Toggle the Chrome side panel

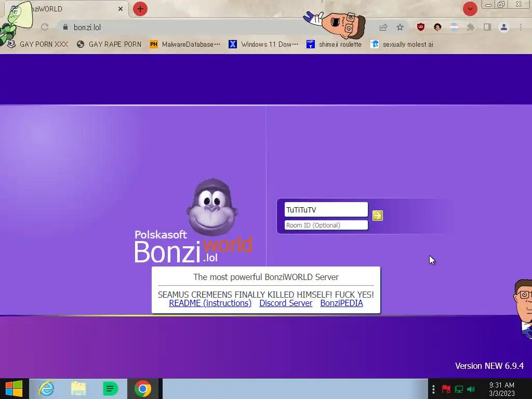pyautogui.click(x=487, y=27)
